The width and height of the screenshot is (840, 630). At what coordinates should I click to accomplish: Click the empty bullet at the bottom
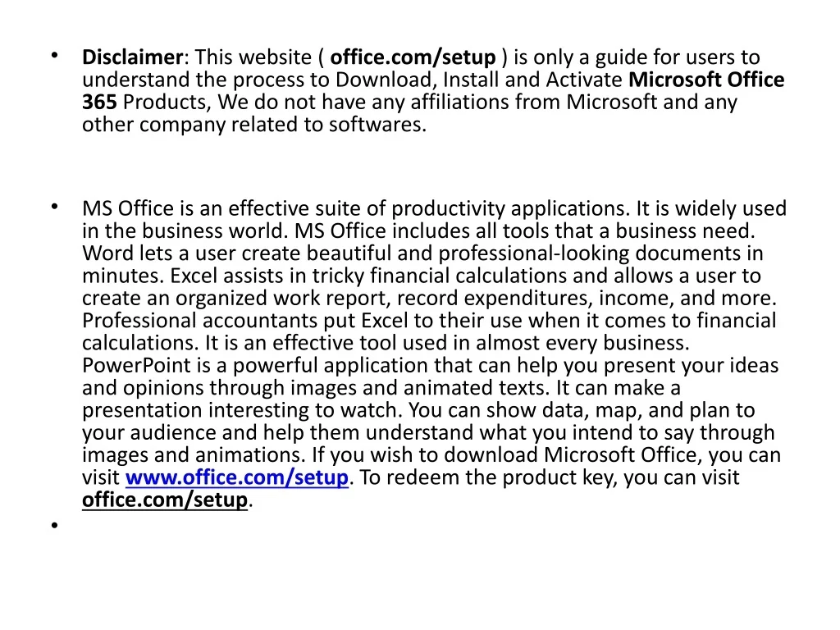pyautogui.click(x=54, y=525)
